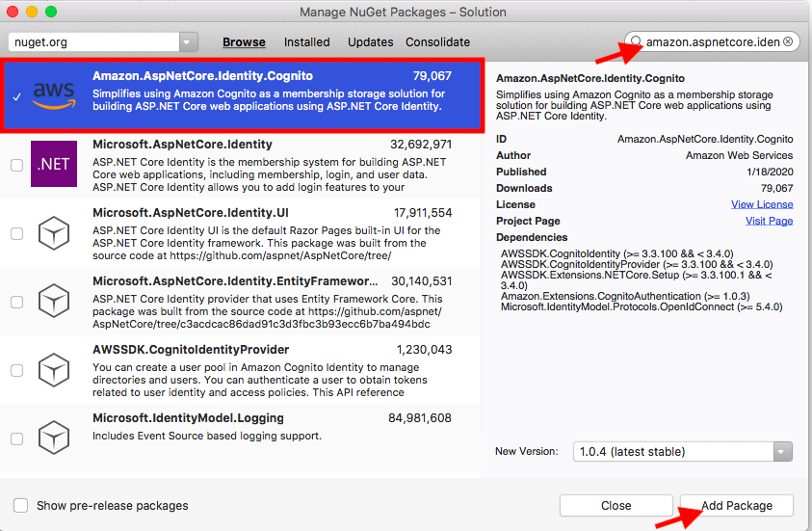Switch to the Installed tab

point(306,42)
